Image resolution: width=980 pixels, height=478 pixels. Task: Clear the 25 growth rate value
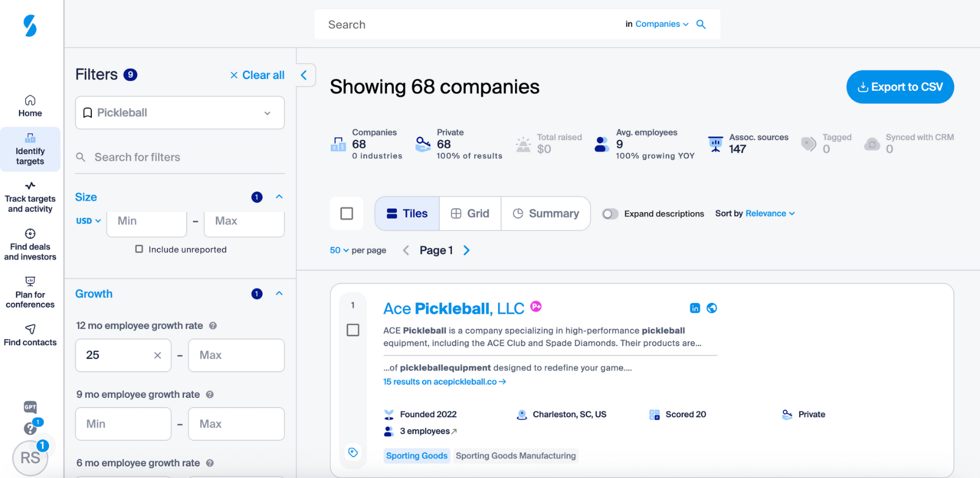pyautogui.click(x=157, y=355)
